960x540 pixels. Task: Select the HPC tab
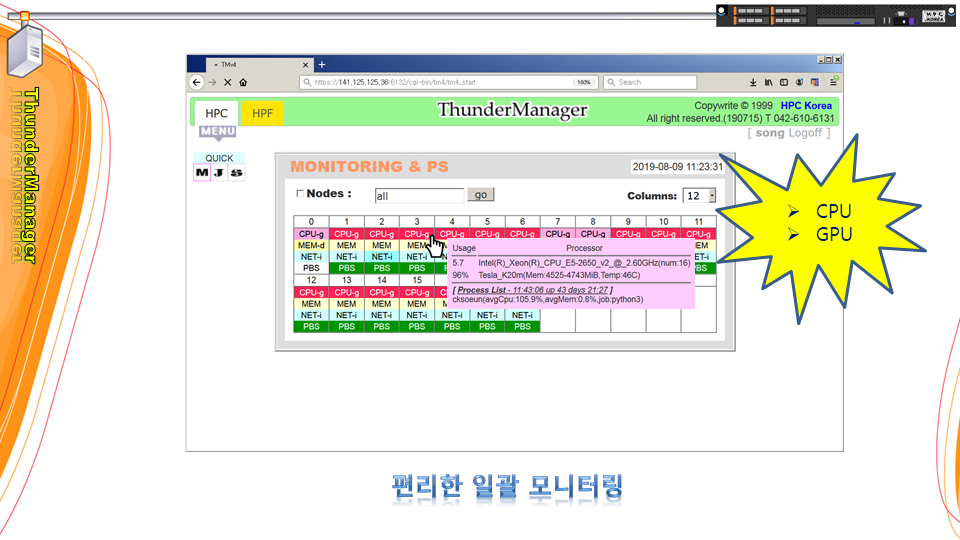pyautogui.click(x=216, y=114)
